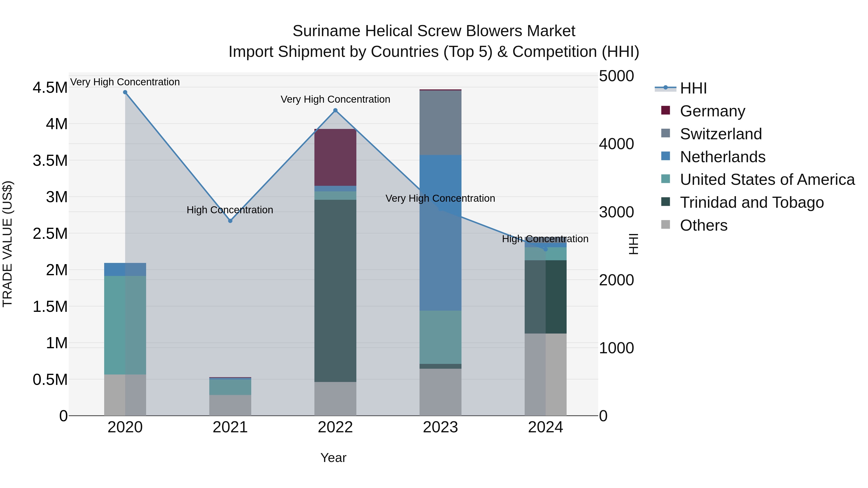
Task: Toggle Trinidad and Tobago legend entry
Action: tap(743, 202)
